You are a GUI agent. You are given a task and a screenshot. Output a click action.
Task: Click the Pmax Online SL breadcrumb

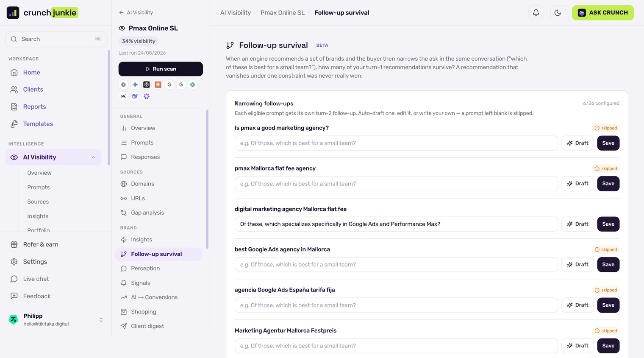[x=283, y=13]
